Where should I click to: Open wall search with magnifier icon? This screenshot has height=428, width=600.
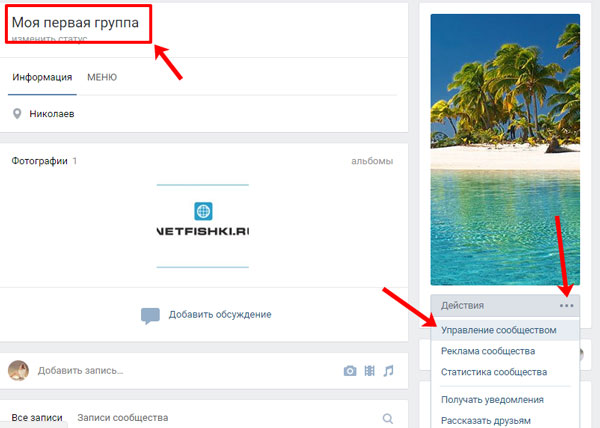[388, 418]
